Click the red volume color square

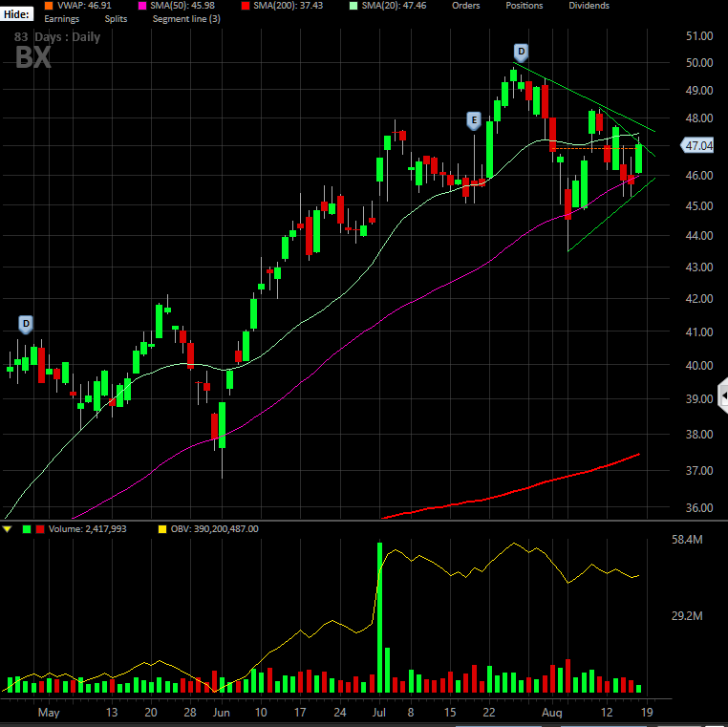(40, 528)
